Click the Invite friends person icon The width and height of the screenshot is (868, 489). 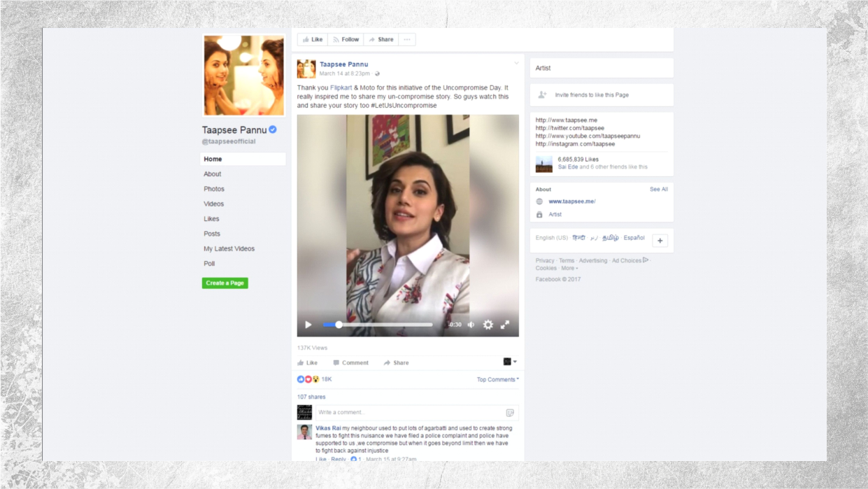click(x=542, y=94)
